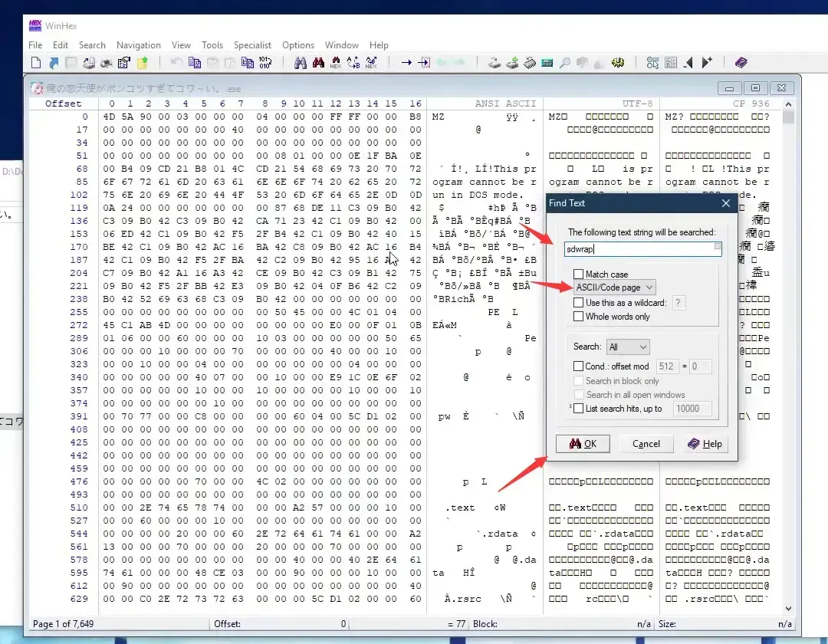828x644 pixels.
Task: Enable List search hits checkbox
Action: (x=578, y=408)
